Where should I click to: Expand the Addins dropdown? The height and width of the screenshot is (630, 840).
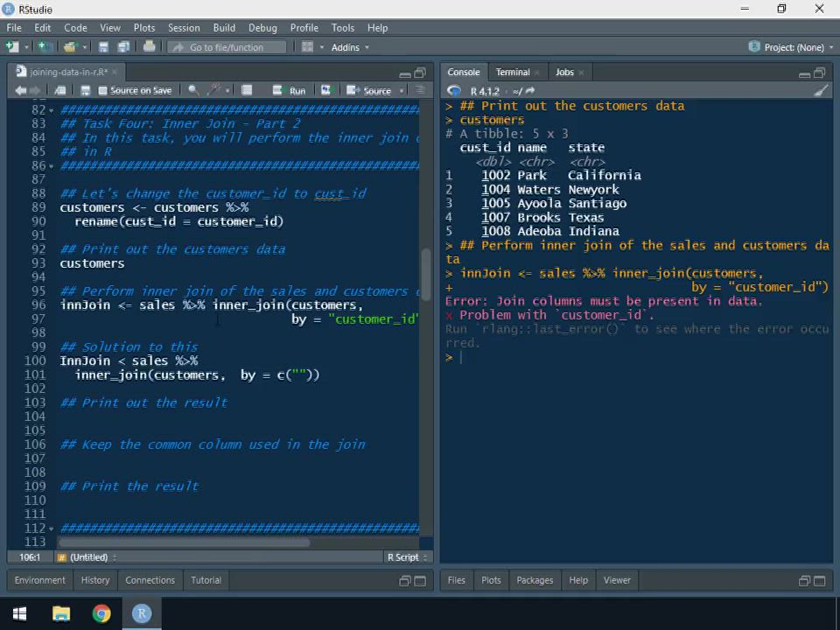click(x=350, y=47)
